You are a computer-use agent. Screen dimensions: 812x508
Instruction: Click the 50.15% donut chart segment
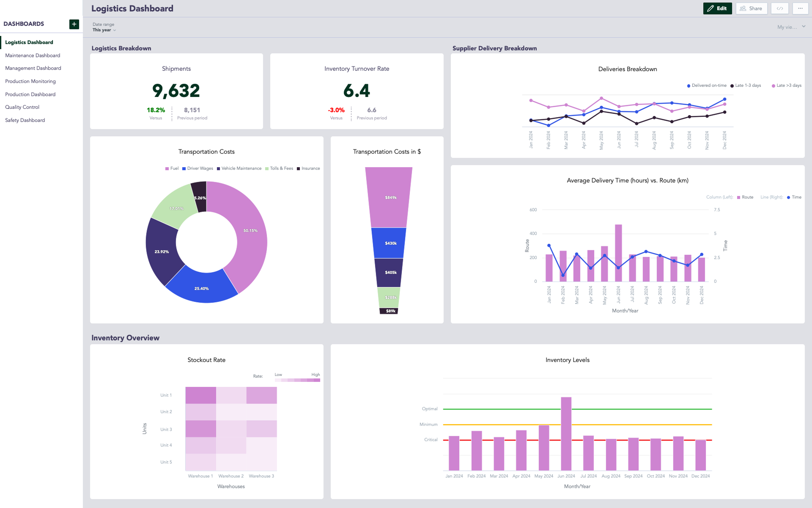point(250,231)
